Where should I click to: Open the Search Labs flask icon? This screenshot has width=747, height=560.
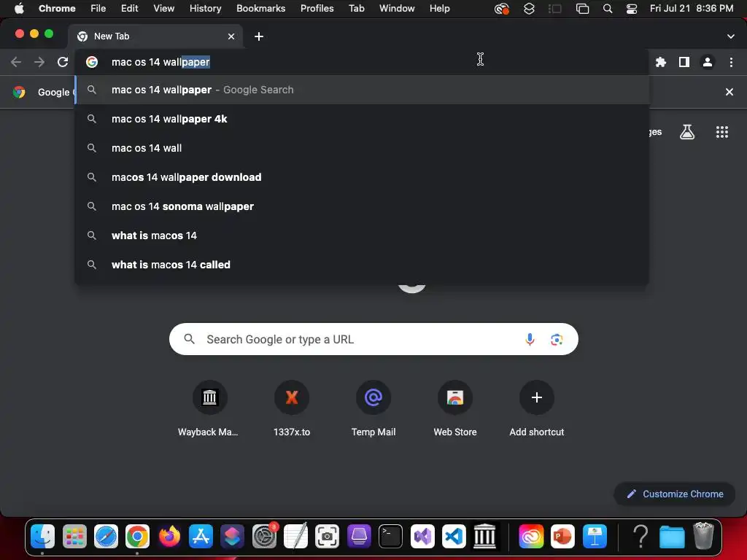click(x=686, y=132)
